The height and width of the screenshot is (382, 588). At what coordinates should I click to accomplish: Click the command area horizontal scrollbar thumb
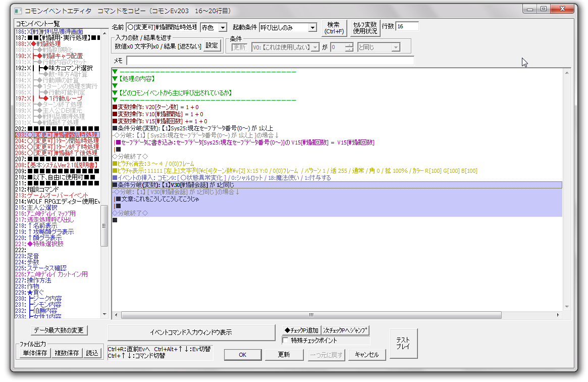[x=311, y=315]
